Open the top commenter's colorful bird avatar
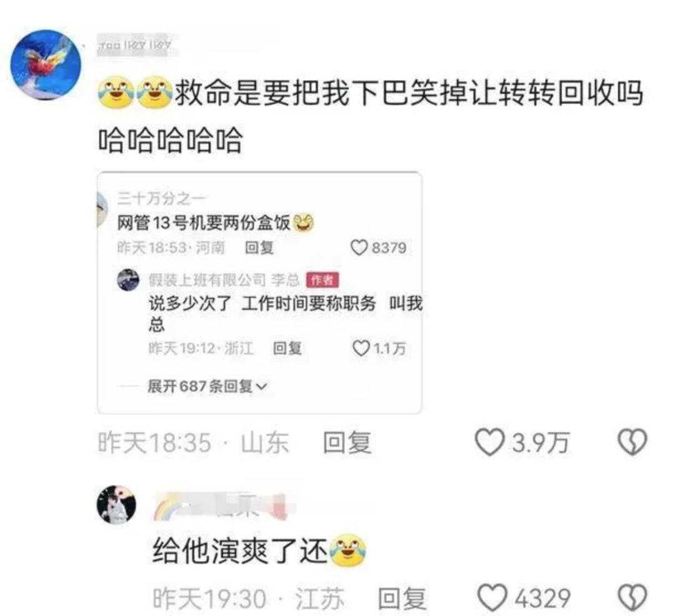The height and width of the screenshot is (616, 675). [46, 65]
